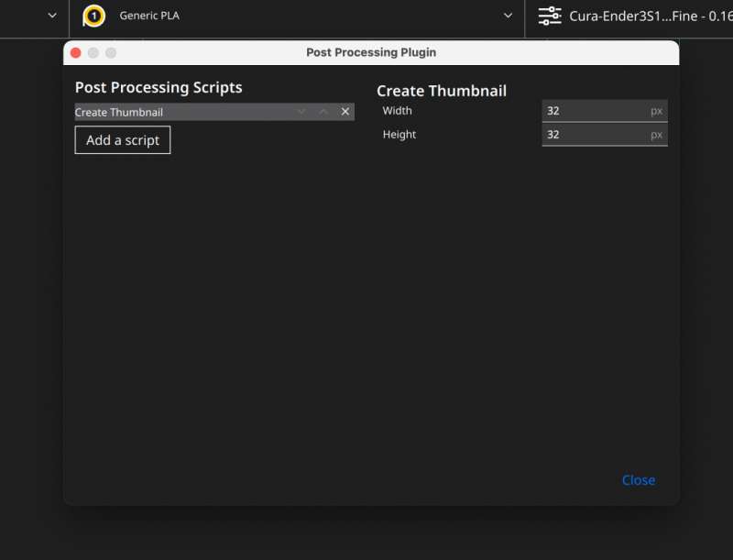Viewport: 733px width, 560px height.
Task: Click the grayed-out minimize window button
Action: (x=93, y=53)
